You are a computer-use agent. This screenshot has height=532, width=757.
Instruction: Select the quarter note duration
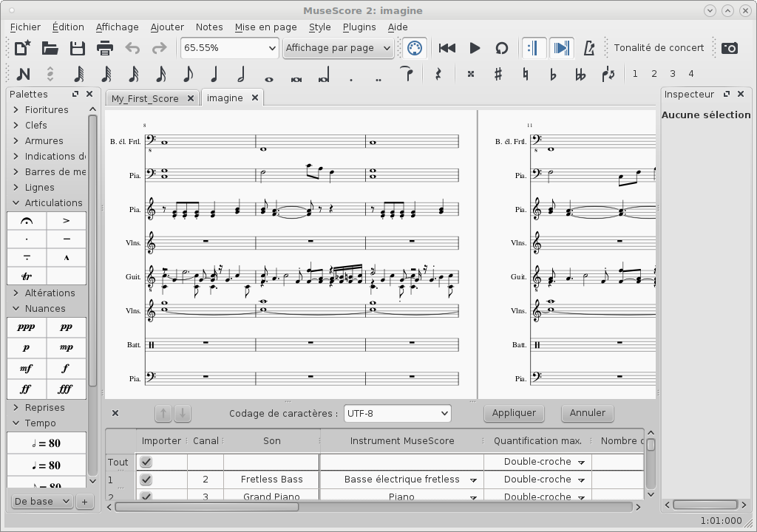[x=214, y=74]
